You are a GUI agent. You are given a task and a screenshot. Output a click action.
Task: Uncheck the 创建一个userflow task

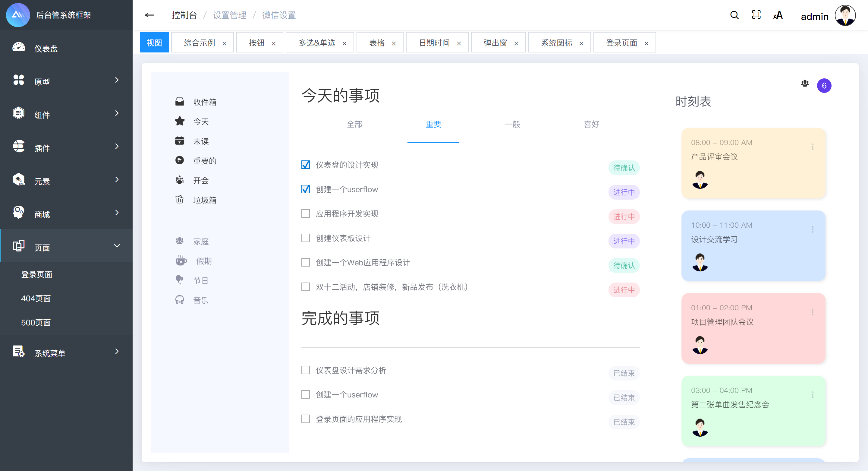(305, 189)
